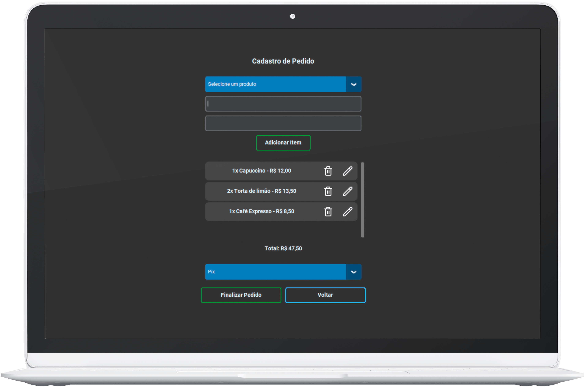Click the 'Total: R$ 47,50' label
This screenshot has width=588, height=387.
click(x=283, y=248)
